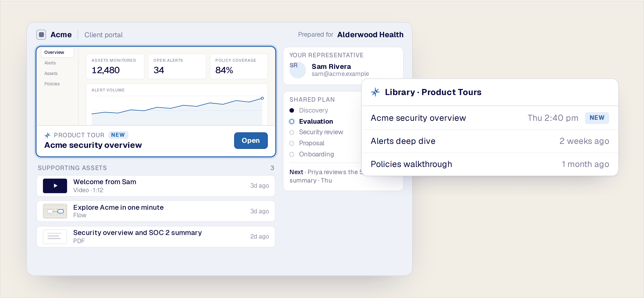The width and height of the screenshot is (644, 298).
Task: Open the Policies walkthrough tour
Action: [x=490, y=164]
